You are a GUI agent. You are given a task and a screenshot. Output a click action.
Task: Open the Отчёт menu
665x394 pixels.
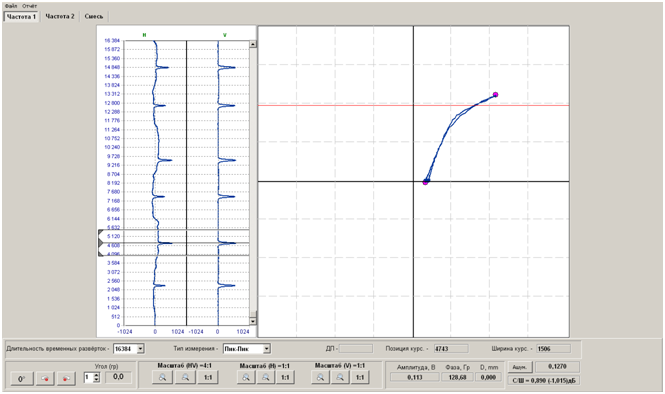pyautogui.click(x=30, y=6)
